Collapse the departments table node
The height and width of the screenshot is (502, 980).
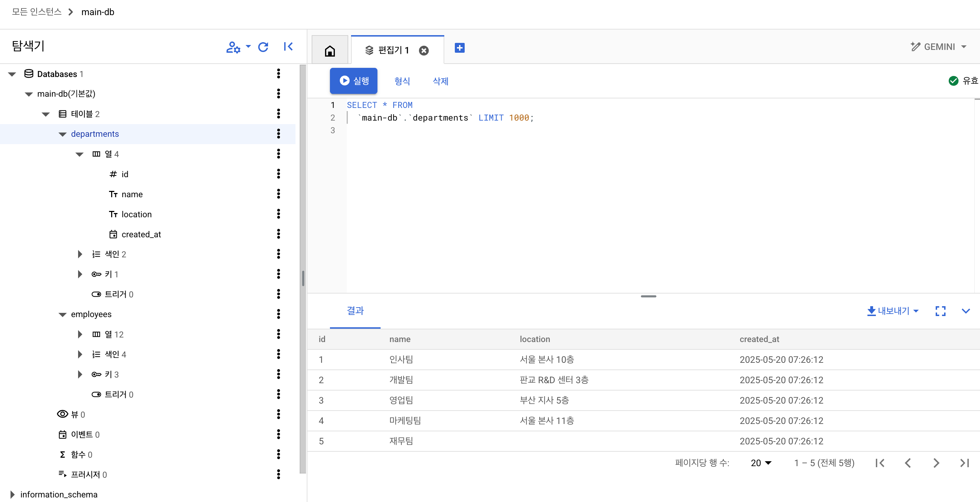pos(63,134)
